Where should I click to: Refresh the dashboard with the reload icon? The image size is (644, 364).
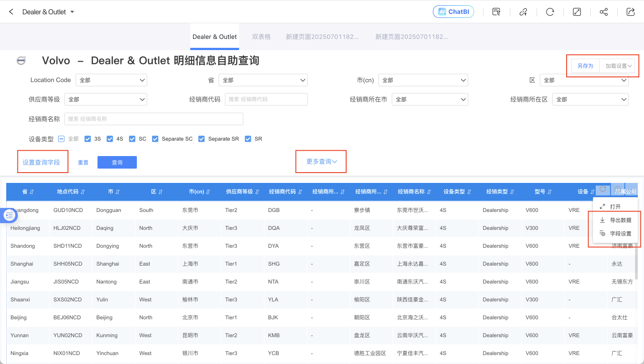(550, 12)
